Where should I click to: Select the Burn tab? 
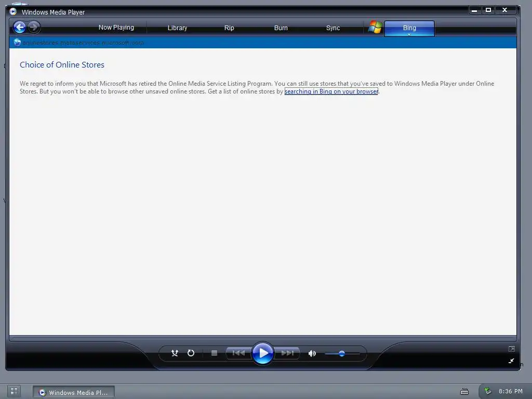point(281,28)
